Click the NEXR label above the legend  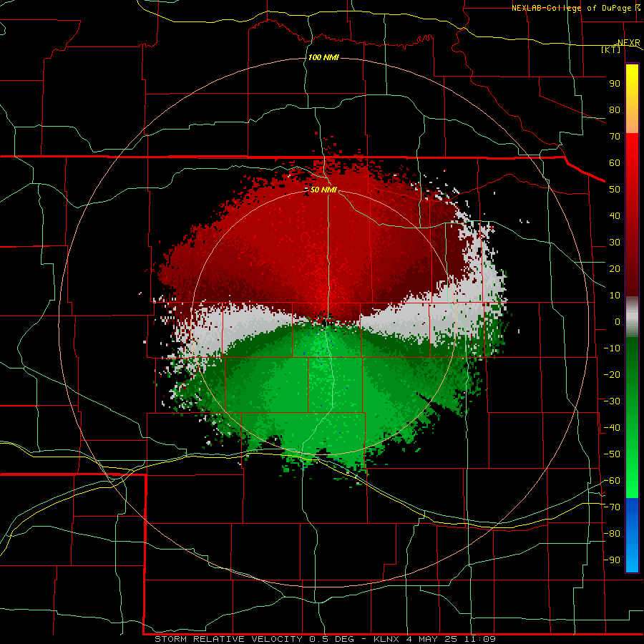pyautogui.click(x=629, y=43)
